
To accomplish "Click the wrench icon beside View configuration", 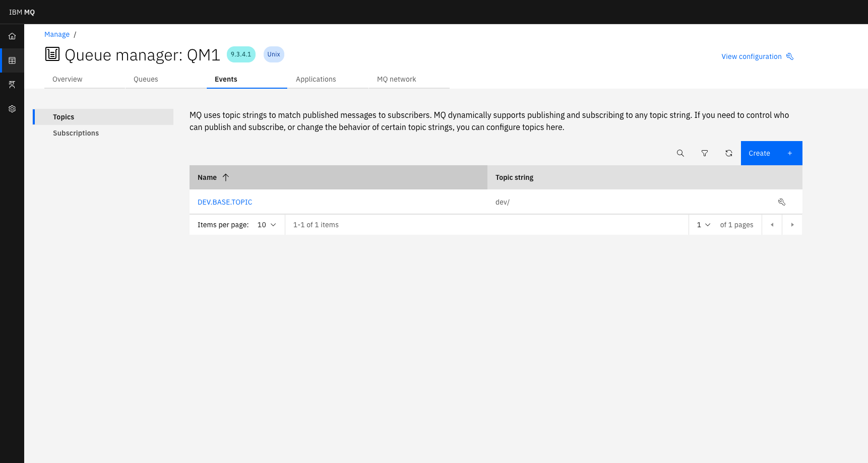I will click(790, 56).
